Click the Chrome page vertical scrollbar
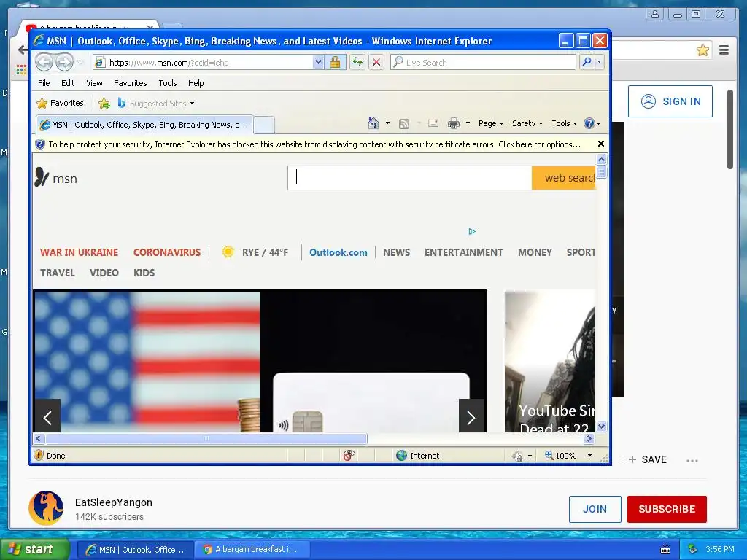This screenshot has width=747, height=560. click(729, 130)
